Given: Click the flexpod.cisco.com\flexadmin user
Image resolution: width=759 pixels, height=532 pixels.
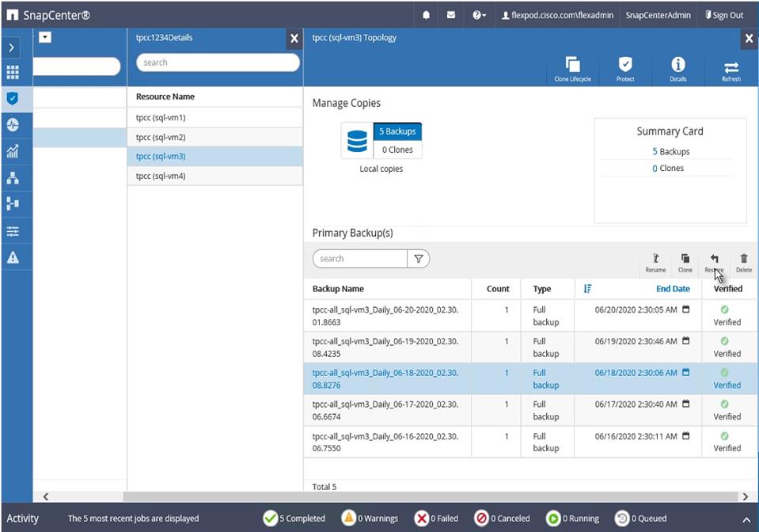Looking at the screenshot, I should pyautogui.click(x=557, y=15).
